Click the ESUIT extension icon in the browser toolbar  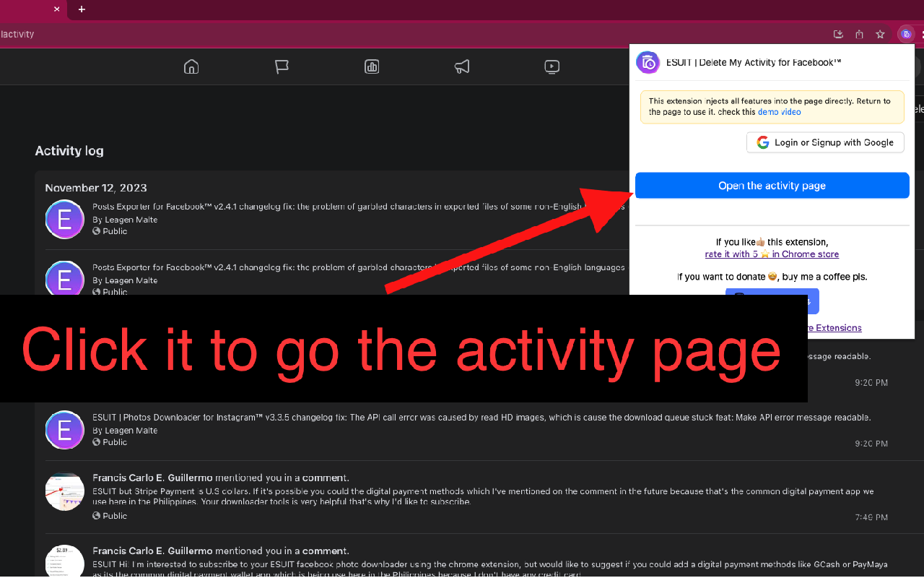click(x=906, y=33)
